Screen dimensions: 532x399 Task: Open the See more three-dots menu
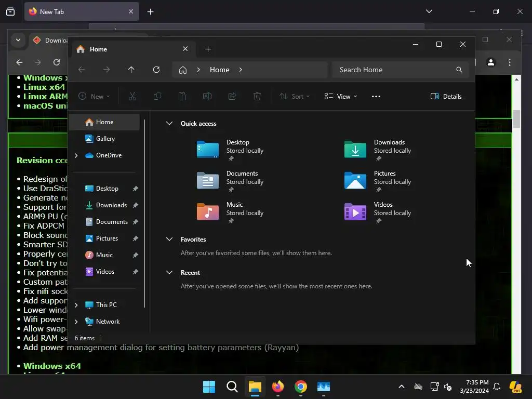(x=376, y=96)
